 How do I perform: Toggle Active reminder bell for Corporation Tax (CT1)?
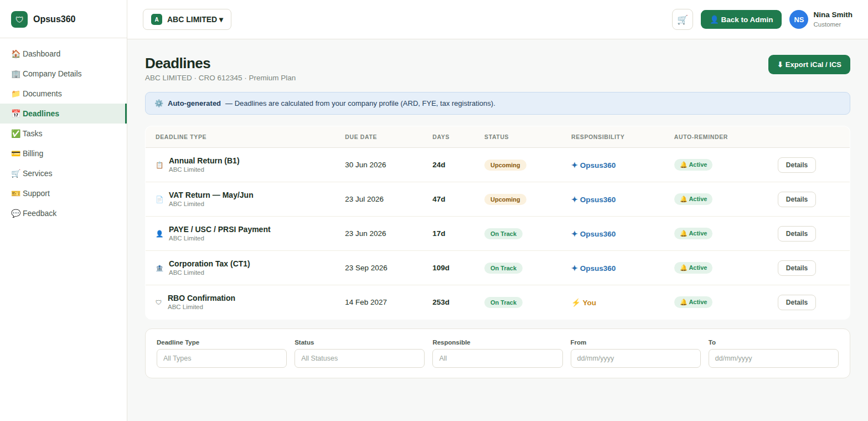693,268
